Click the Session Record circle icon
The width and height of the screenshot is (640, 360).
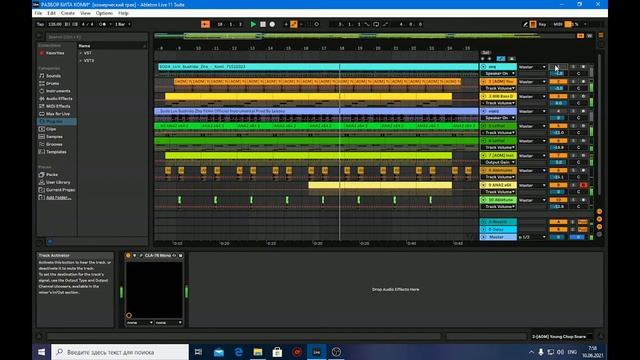[316, 24]
